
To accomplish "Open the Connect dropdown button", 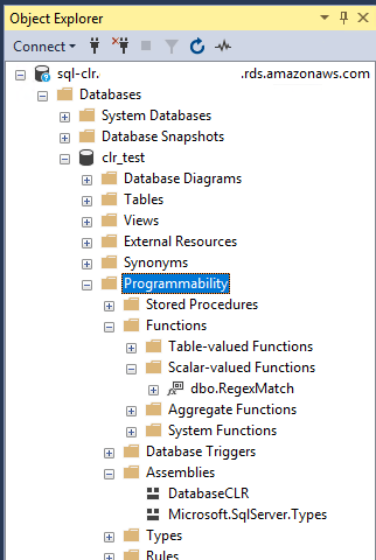I will coord(44,46).
